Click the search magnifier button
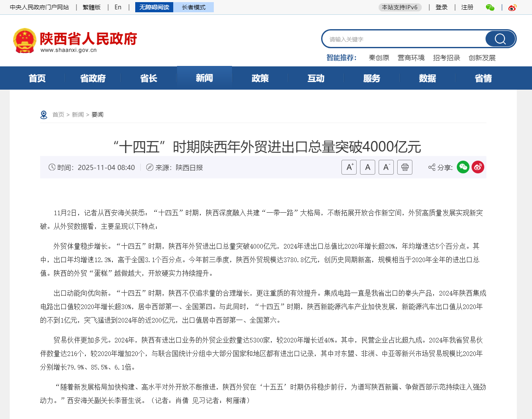Image resolution: width=532 pixels, height=419 pixels. click(500, 39)
